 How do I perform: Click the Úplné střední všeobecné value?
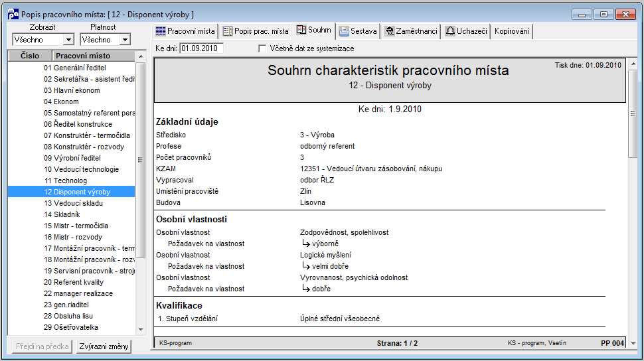coord(340,319)
